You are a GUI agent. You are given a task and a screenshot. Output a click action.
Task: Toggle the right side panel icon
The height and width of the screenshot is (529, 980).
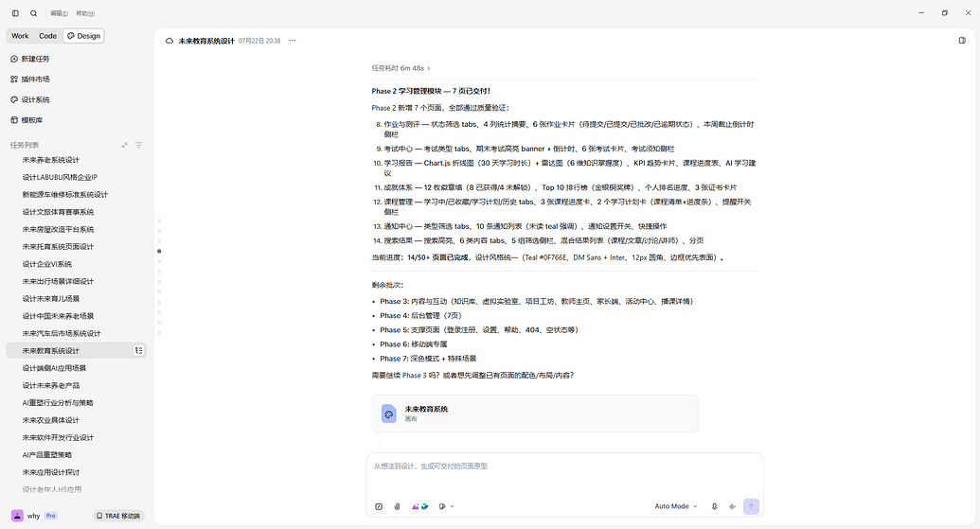[x=963, y=41]
